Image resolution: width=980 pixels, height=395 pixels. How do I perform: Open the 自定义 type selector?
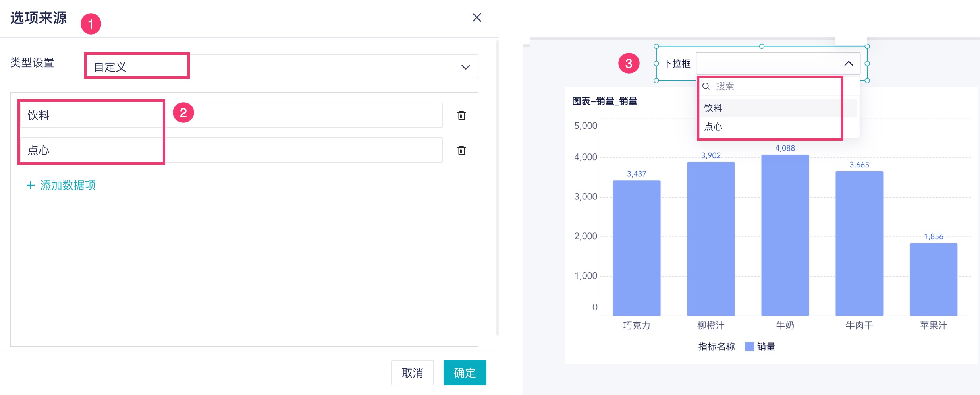(x=278, y=67)
